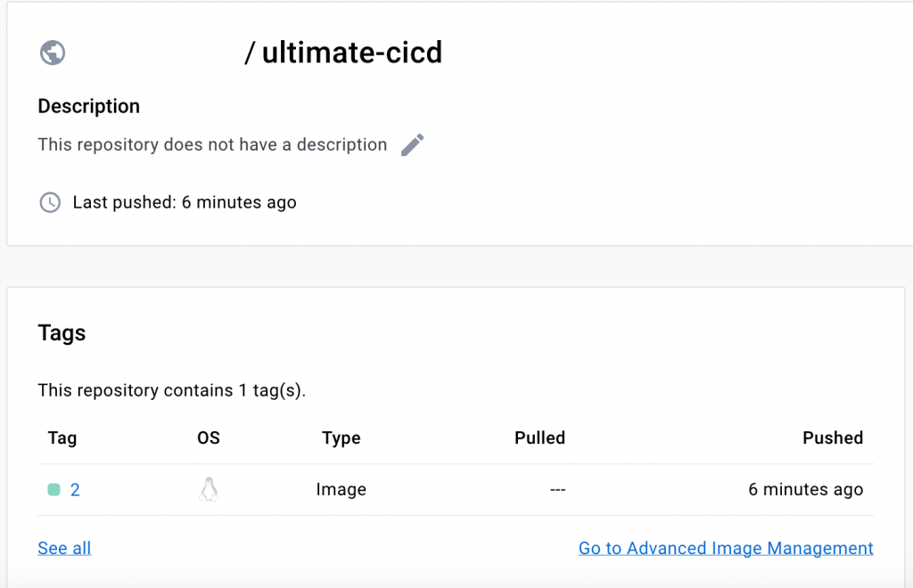913x588 pixels.
Task: Click the 'Last pushed: 6 minutes ago' text
Action: click(x=185, y=202)
